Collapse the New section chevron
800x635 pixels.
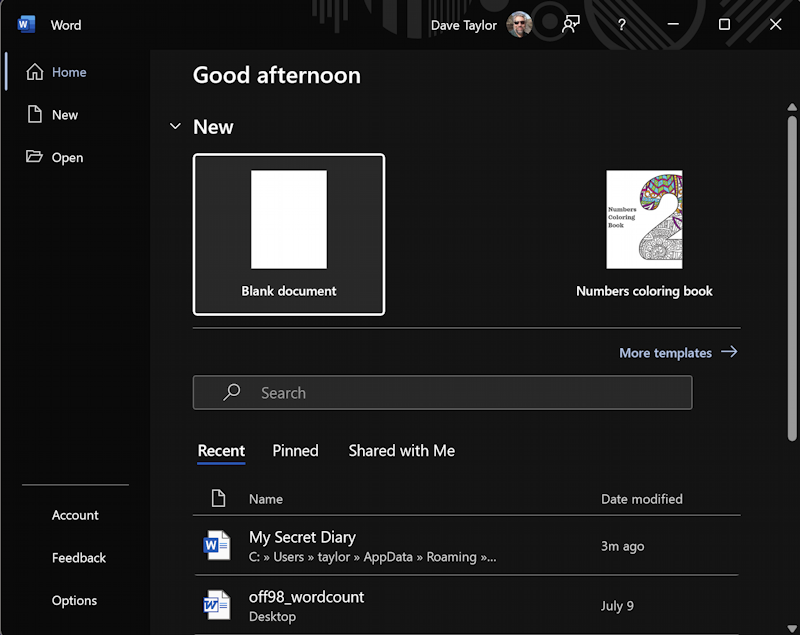(x=175, y=126)
